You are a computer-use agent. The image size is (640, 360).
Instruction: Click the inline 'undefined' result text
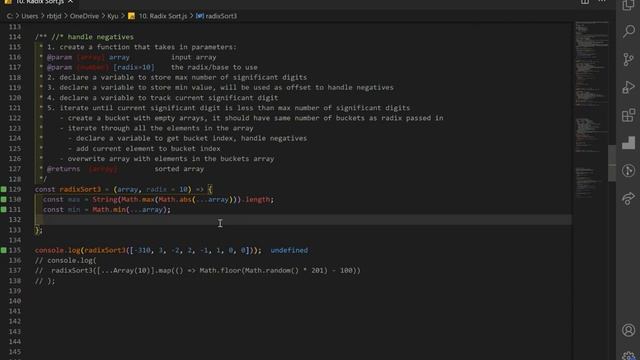289,250
